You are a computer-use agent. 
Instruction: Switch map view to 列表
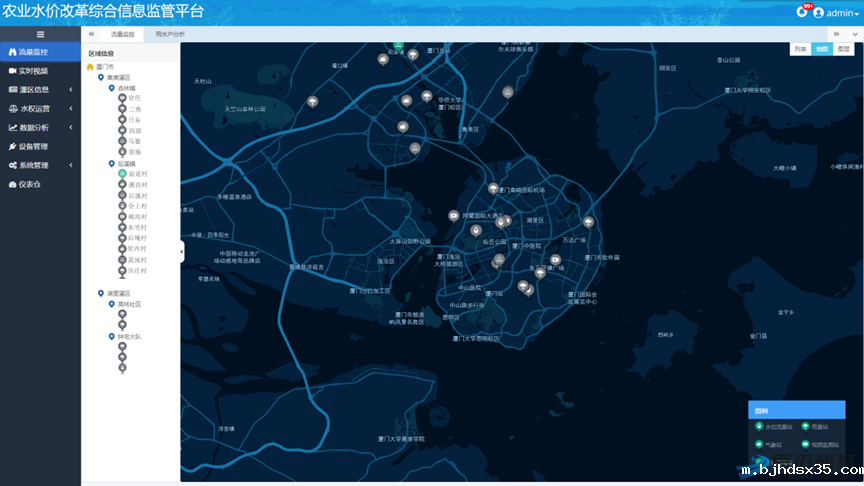point(800,48)
